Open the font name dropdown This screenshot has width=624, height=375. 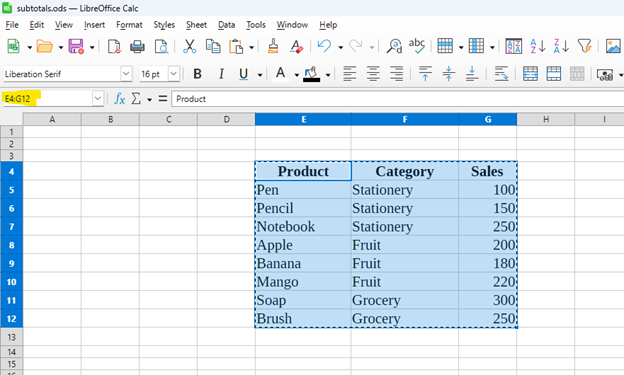pyautogui.click(x=126, y=74)
